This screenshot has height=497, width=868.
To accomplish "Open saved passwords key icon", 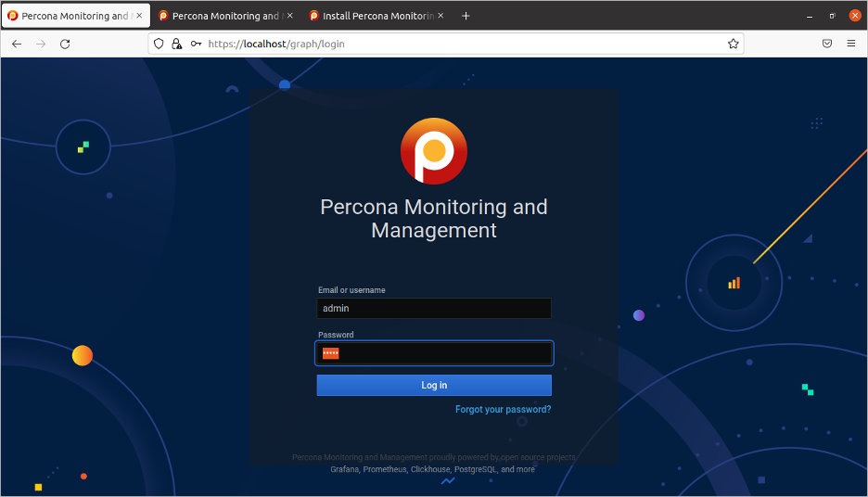I will (x=196, y=44).
